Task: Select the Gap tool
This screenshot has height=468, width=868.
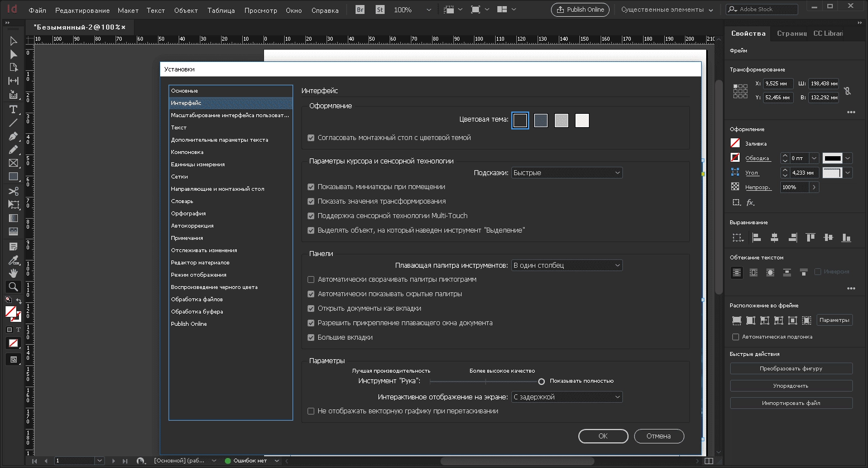Action: [13, 81]
